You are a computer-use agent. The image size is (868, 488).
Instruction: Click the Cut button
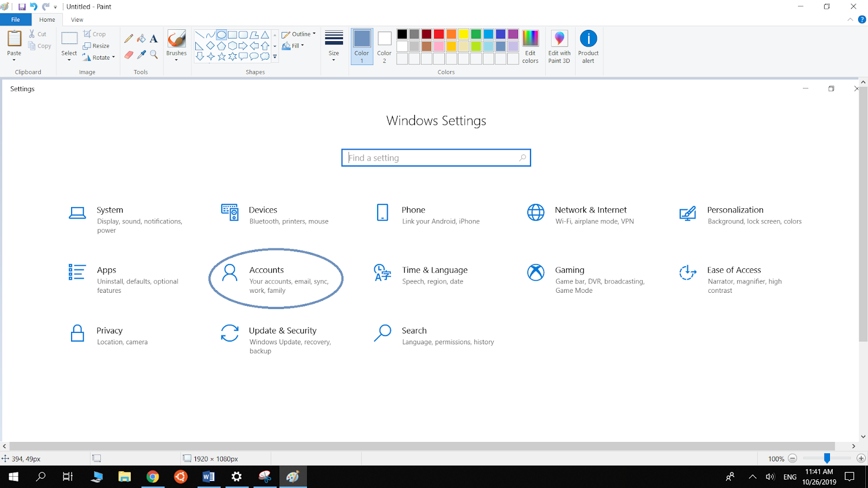pos(37,34)
